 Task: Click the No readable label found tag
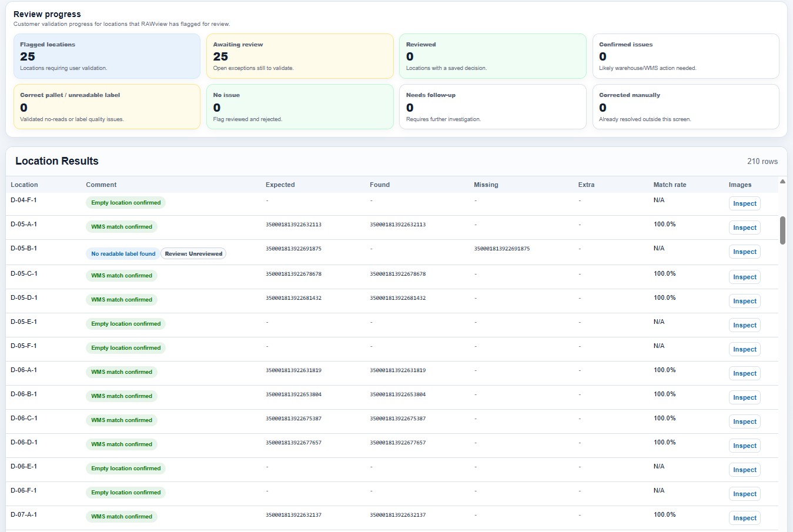pos(123,254)
